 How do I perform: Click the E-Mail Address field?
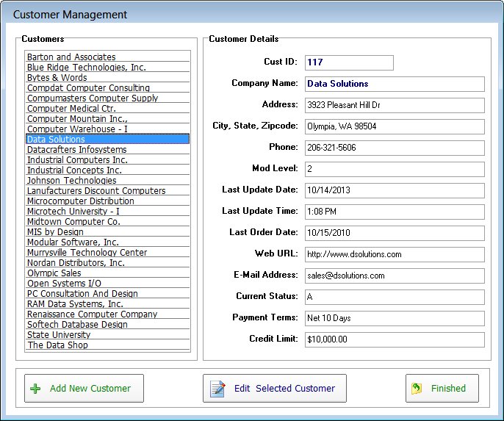click(x=394, y=276)
